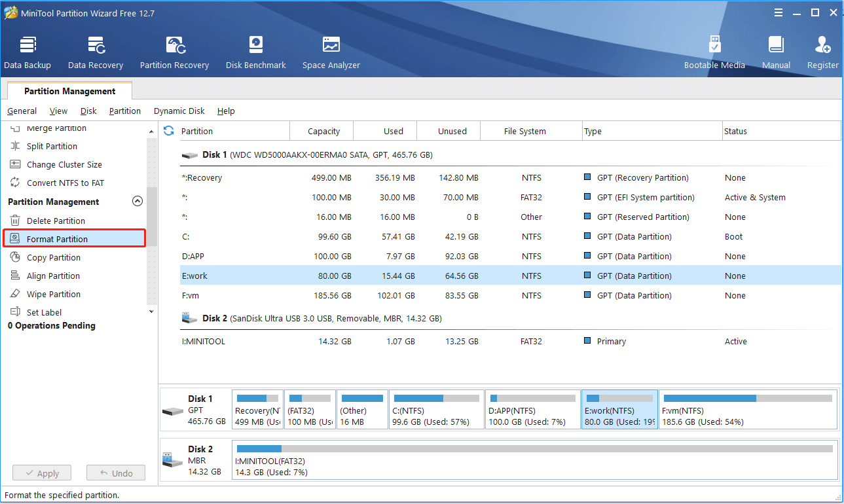The height and width of the screenshot is (504, 844).
Task: Open the Space Analyzer tool
Action: pos(331,53)
